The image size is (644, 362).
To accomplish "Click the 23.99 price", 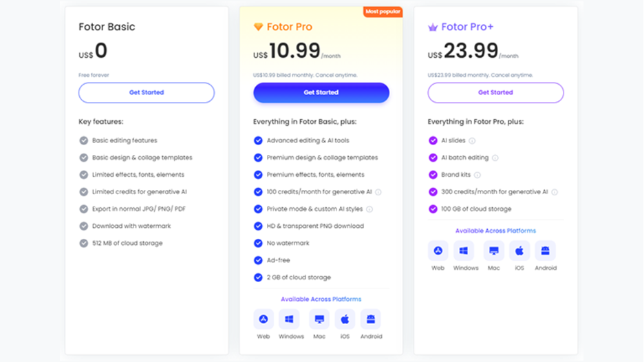I will point(471,50).
